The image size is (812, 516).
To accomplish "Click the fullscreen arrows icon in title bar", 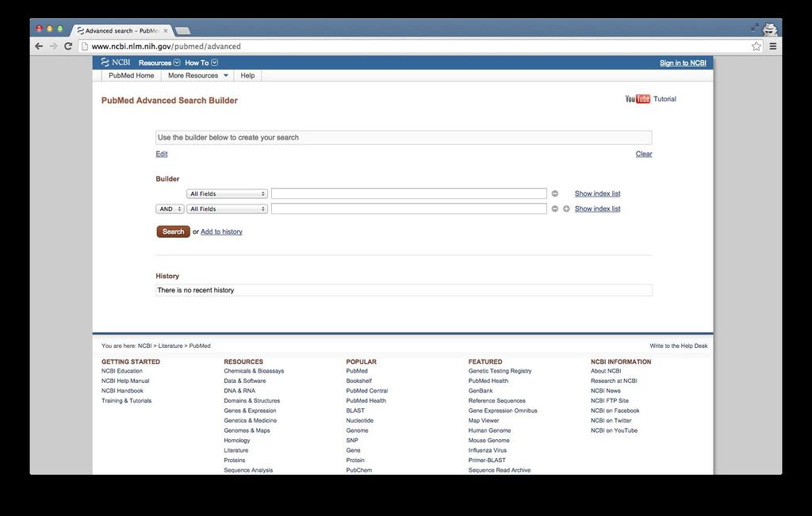I will pos(755,28).
